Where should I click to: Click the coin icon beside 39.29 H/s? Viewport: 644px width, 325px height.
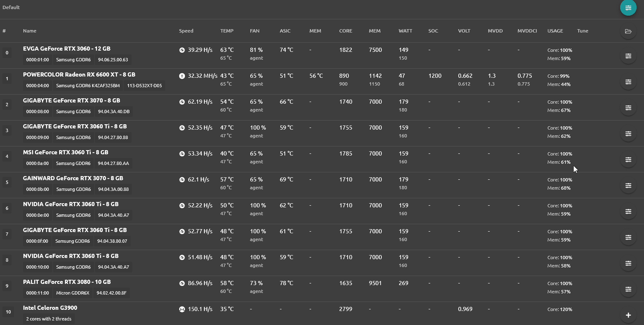(182, 50)
